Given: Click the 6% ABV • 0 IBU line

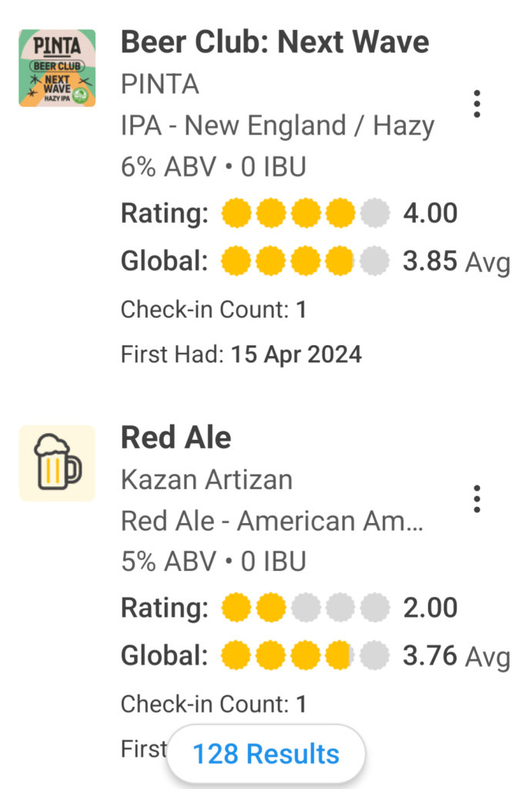Looking at the screenshot, I should coord(213,167).
